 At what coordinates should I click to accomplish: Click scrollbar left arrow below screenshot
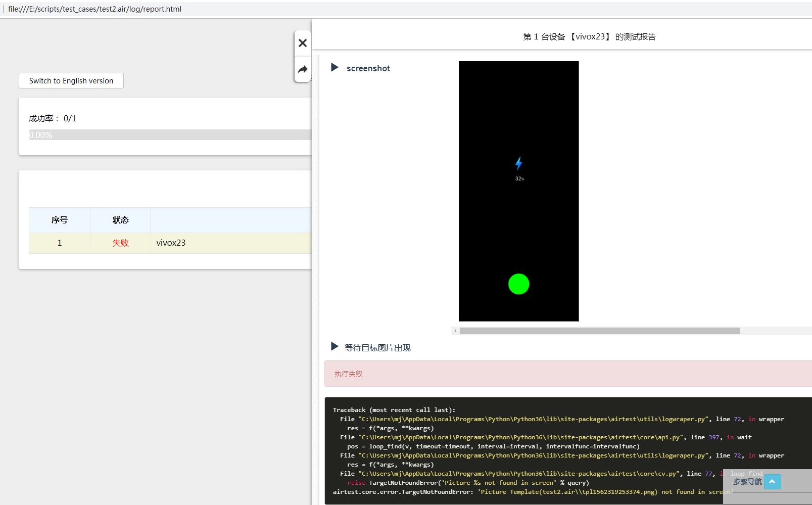tap(455, 331)
